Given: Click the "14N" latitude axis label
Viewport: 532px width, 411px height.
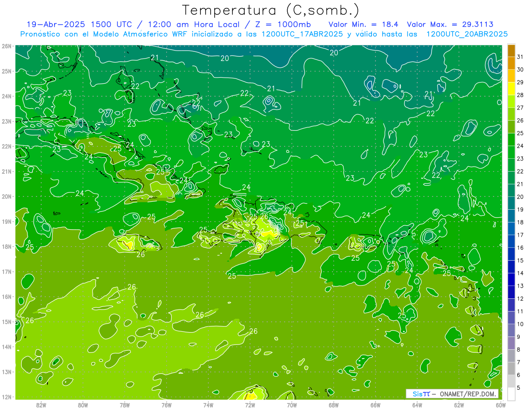Looking at the screenshot, I should 6,347.
